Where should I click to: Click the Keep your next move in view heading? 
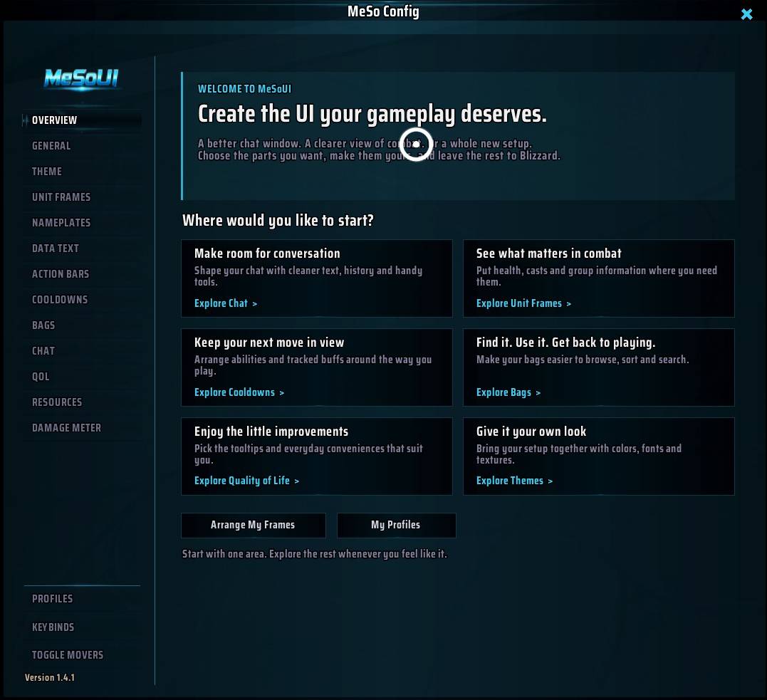[269, 343]
